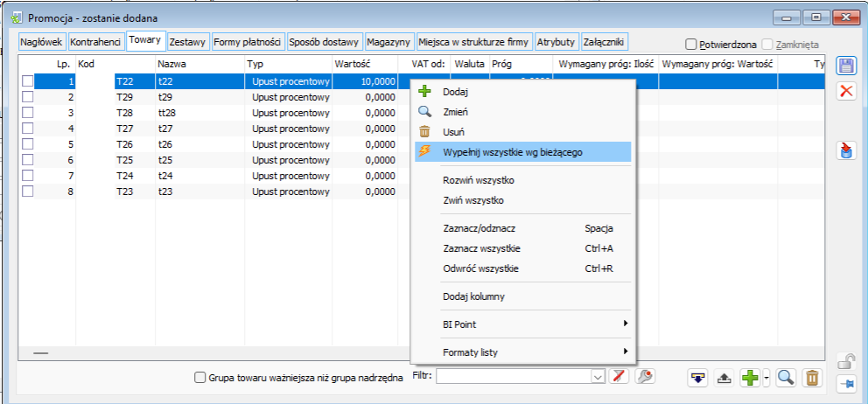Viewport: 868px width, 404px height.
Task: Check the row 7 T24 checkbox
Action: [x=28, y=176]
